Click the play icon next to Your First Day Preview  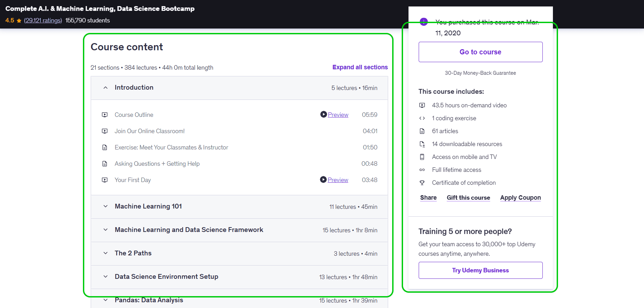pyautogui.click(x=323, y=179)
